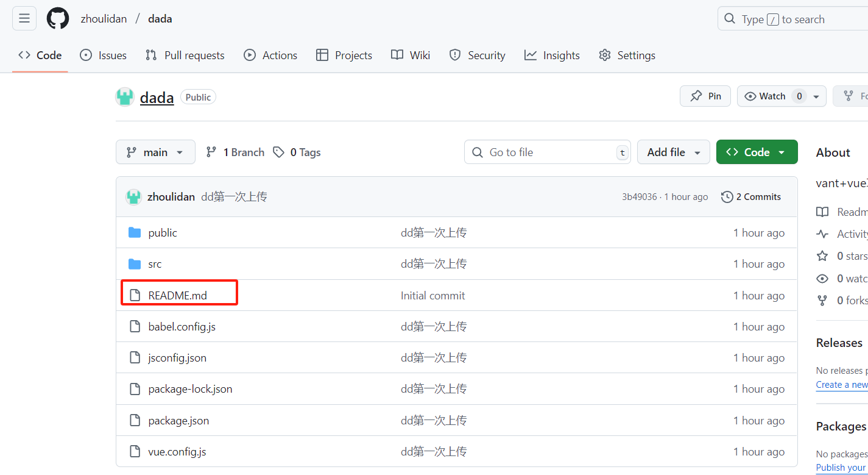Image resolution: width=868 pixels, height=475 pixels.
Task: Open commit hash 3b49036
Action: 639,197
